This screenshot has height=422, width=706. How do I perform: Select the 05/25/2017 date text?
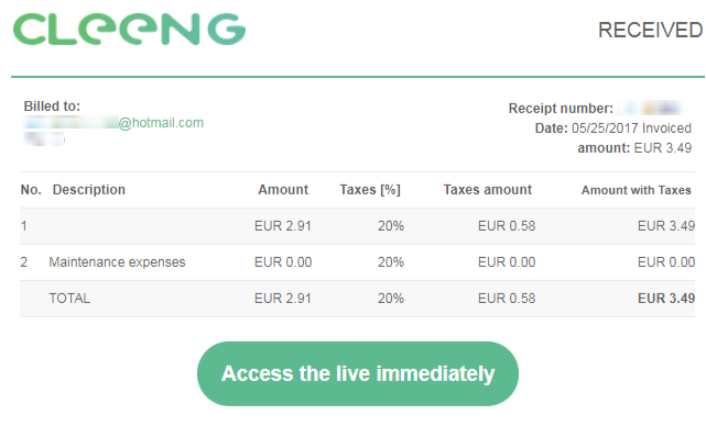click(x=604, y=128)
